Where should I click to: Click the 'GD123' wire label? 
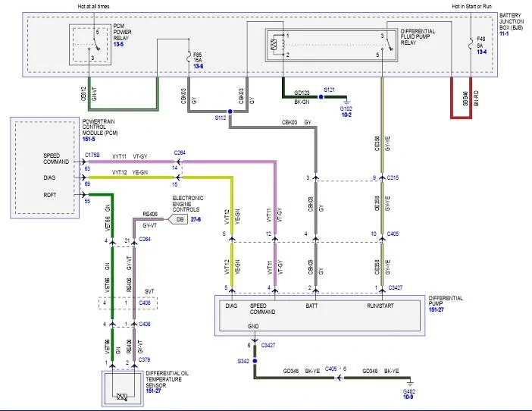[302, 93]
